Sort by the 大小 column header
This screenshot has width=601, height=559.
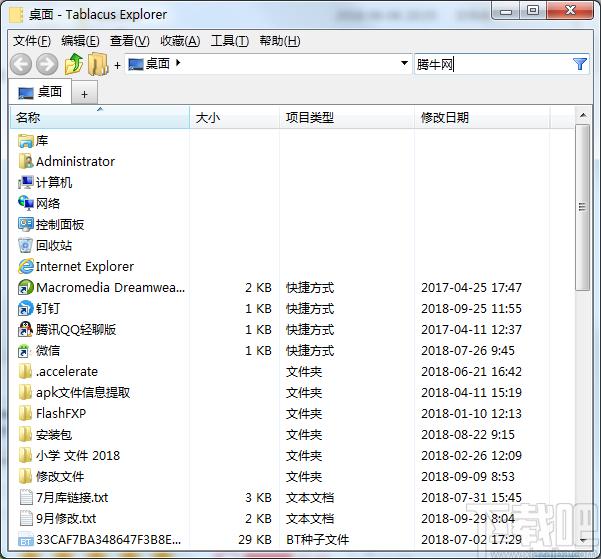coord(235,117)
